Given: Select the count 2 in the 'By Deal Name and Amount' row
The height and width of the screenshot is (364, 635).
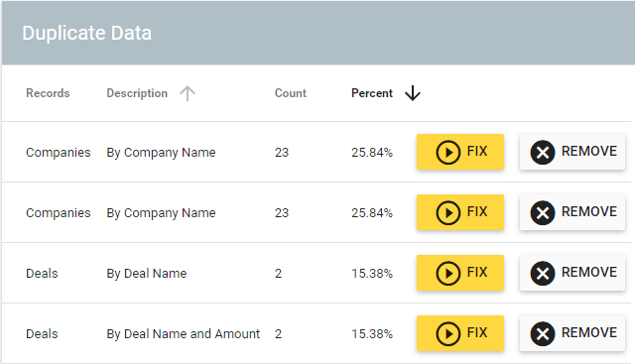Looking at the screenshot, I should (278, 334).
